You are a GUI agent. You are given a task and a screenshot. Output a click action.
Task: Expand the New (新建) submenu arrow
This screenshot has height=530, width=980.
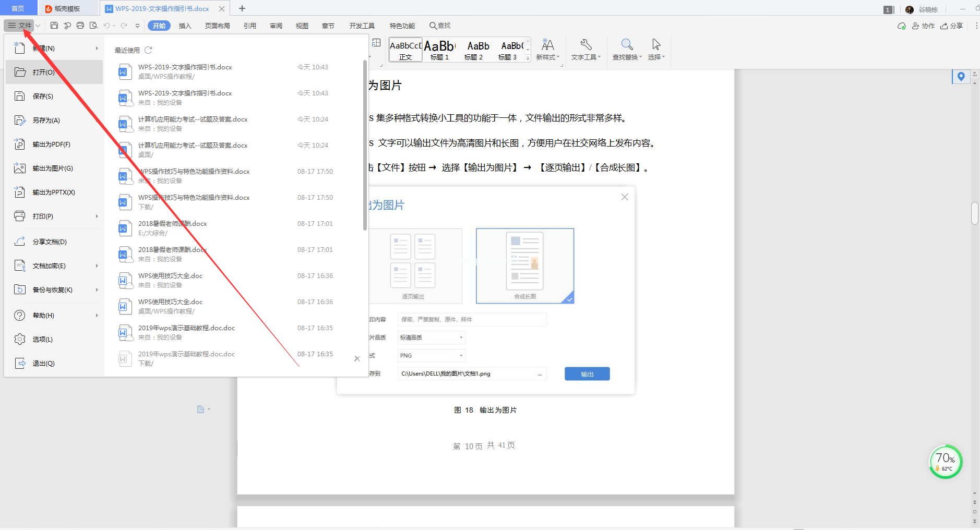[97, 49]
